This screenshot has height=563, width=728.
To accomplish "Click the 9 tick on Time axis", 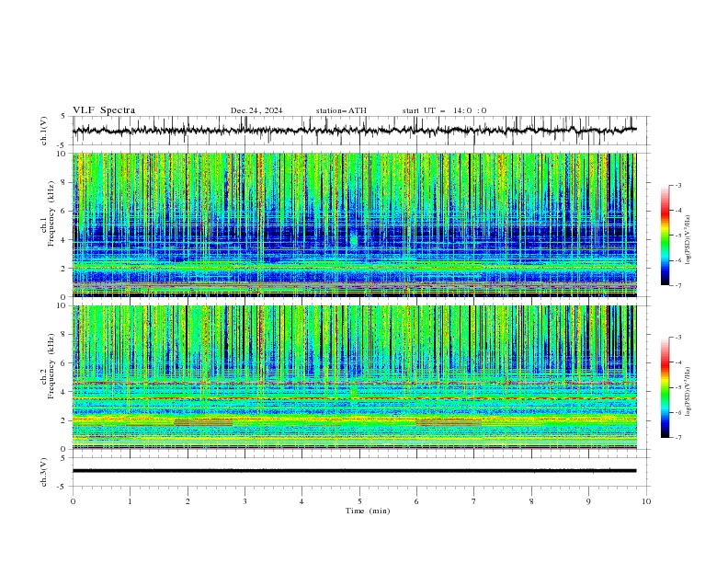I will [588, 501].
